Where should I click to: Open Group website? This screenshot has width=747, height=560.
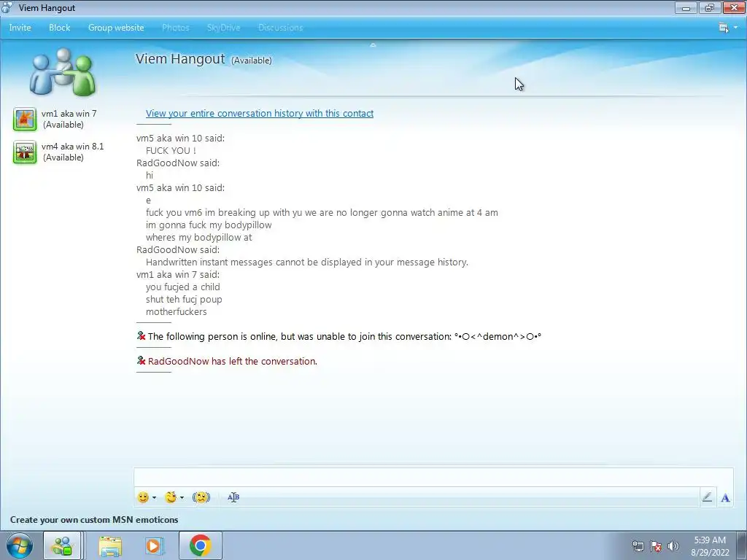click(x=116, y=28)
